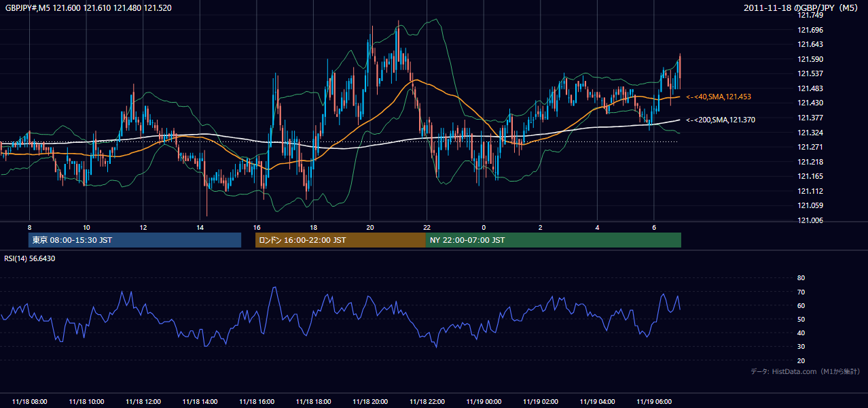This screenshot has width=868, height=408.
Task: Click the RSI 20 level label
Action: click(801, 360)
